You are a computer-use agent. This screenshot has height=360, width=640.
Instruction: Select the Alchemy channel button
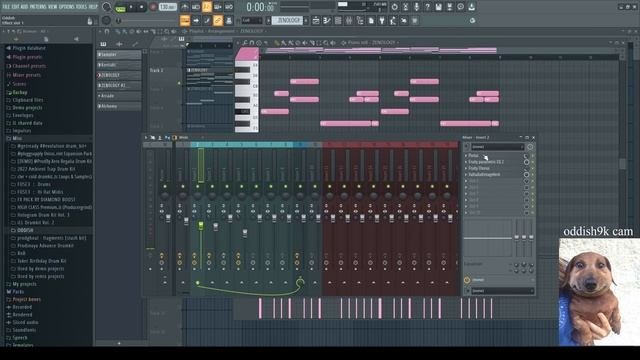(x=119, y=106)
